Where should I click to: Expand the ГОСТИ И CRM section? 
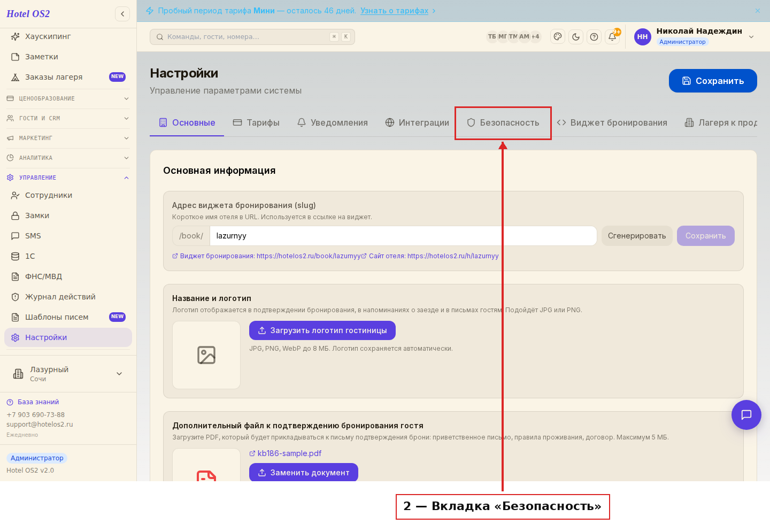[x=68, y=118]
